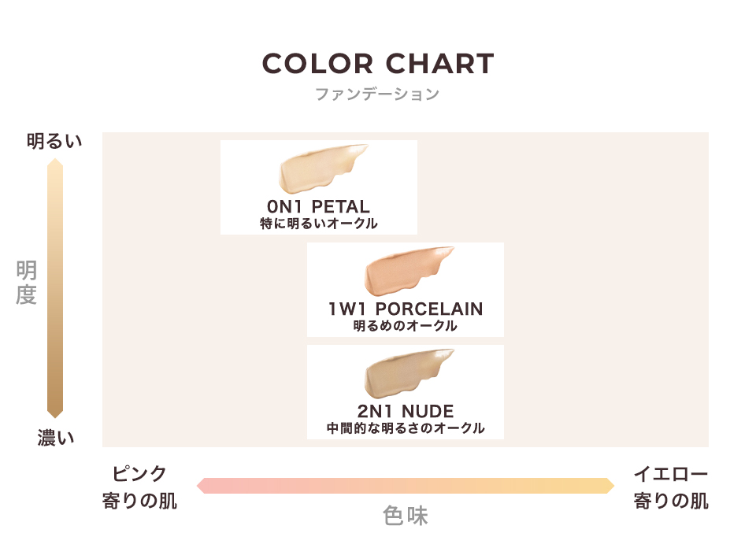
Task: Click the 明度 axis label
Action: [26, 283]
